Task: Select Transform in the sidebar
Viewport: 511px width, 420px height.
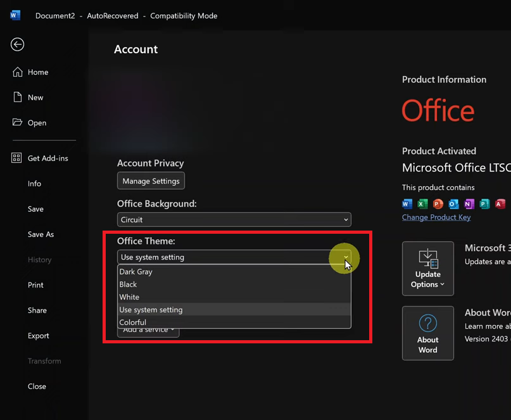Action: pyautogui.click(x=44, y=361)
